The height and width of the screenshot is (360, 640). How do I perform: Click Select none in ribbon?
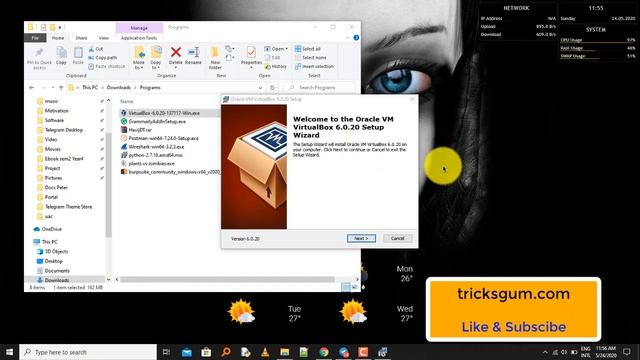tap(310, 58)
